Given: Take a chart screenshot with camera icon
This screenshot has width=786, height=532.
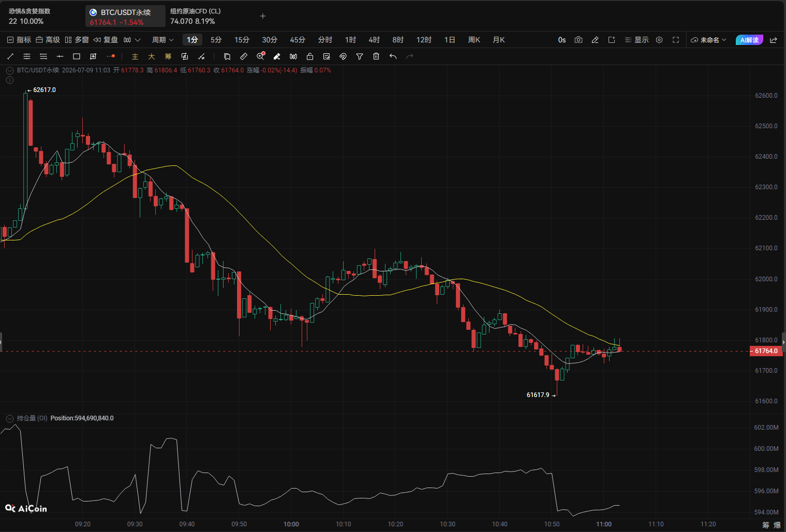Looking at the screenshot, I should pos(579,40).
